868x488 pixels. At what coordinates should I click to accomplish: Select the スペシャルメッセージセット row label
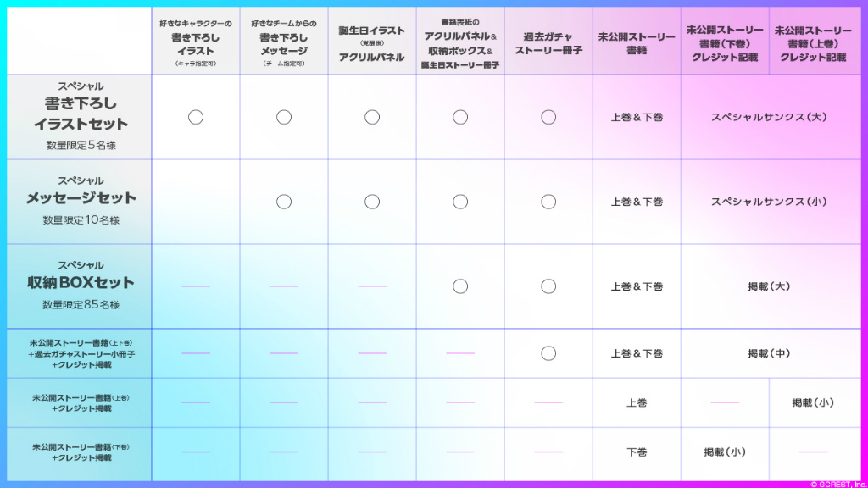click(81, 198)
